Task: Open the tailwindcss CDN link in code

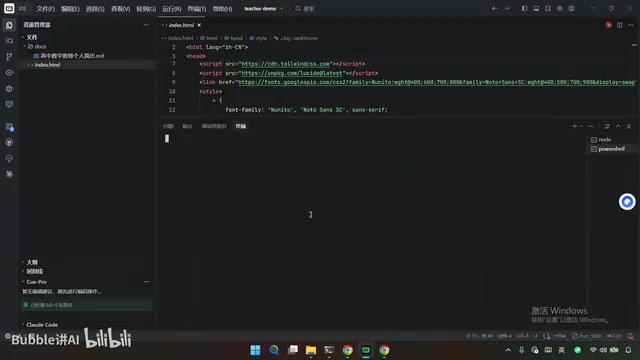Action: click(x=285, y=64)
